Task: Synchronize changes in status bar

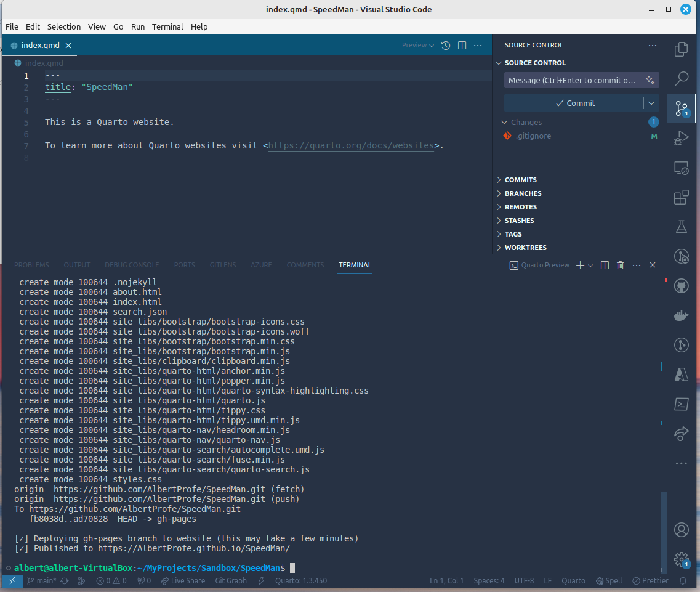Action: (65, 581)
